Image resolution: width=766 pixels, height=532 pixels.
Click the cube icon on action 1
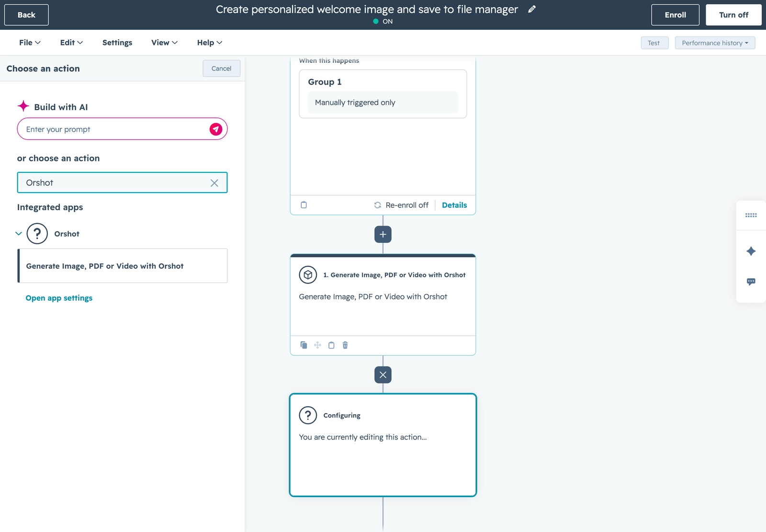coord(308,275)
